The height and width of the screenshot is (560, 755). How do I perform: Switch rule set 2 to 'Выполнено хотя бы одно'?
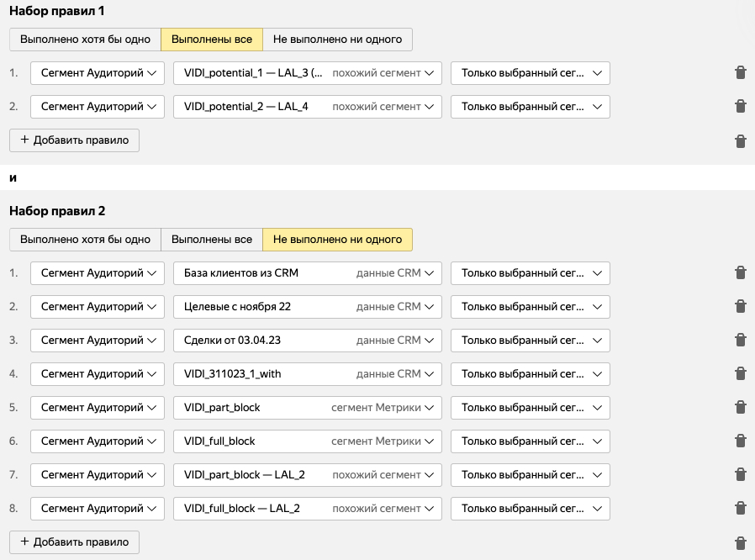(x=85, y=240)
